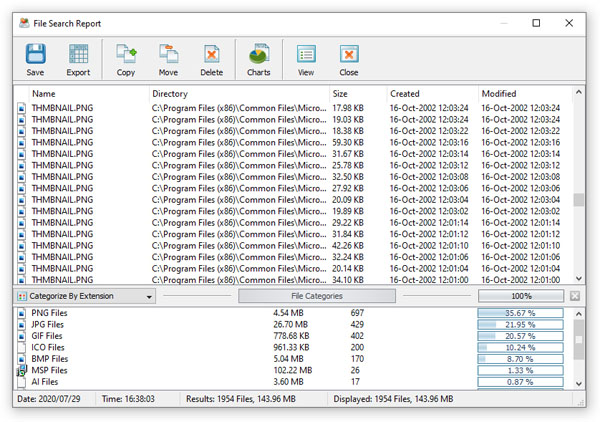Click the categories panel close X icon

575,296
